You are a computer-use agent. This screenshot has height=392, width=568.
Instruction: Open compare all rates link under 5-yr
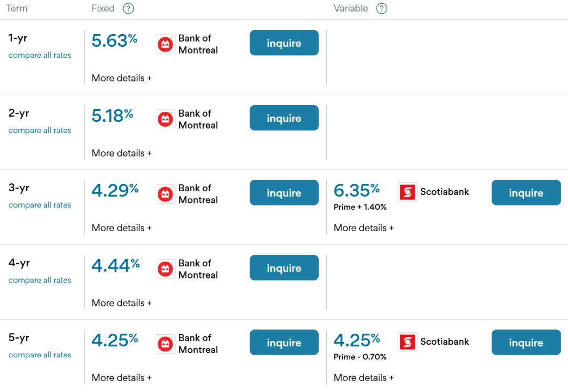39,355
